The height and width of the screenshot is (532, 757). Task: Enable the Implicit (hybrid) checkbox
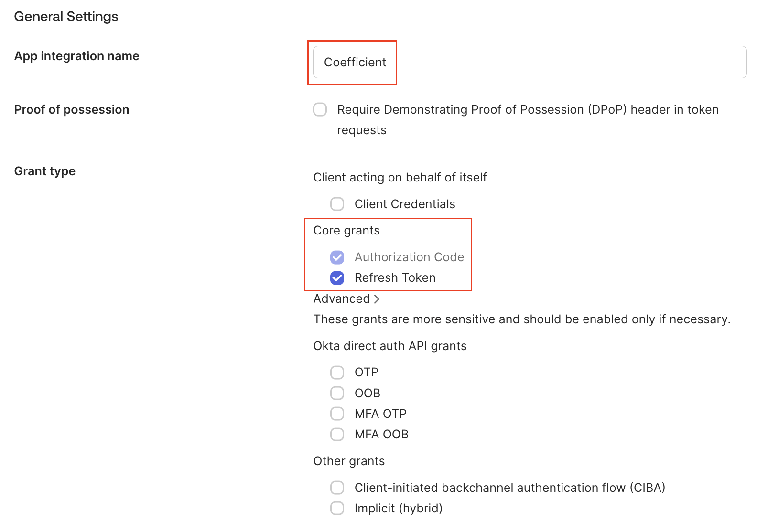337,508
